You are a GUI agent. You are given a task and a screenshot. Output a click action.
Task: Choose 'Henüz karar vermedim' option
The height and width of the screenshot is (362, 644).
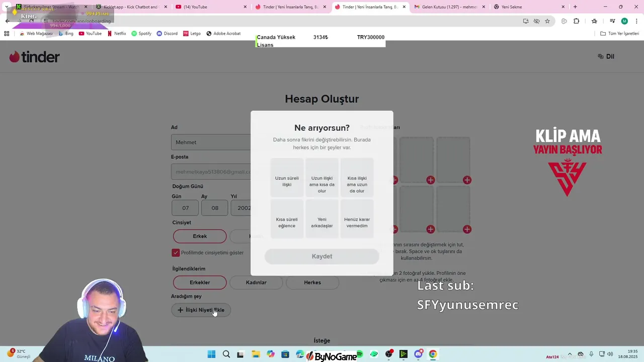pyautogui.click(x=357, y=219)
